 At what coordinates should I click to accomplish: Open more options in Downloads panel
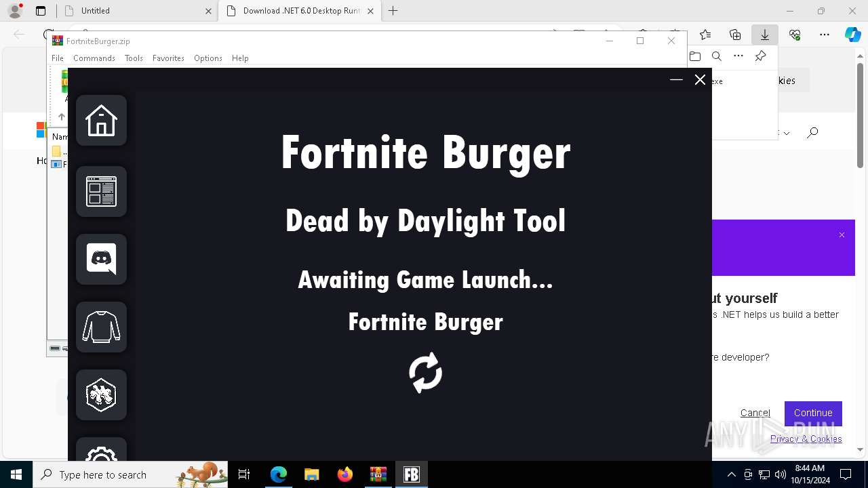pyautogui.click(x=738, y=56)
